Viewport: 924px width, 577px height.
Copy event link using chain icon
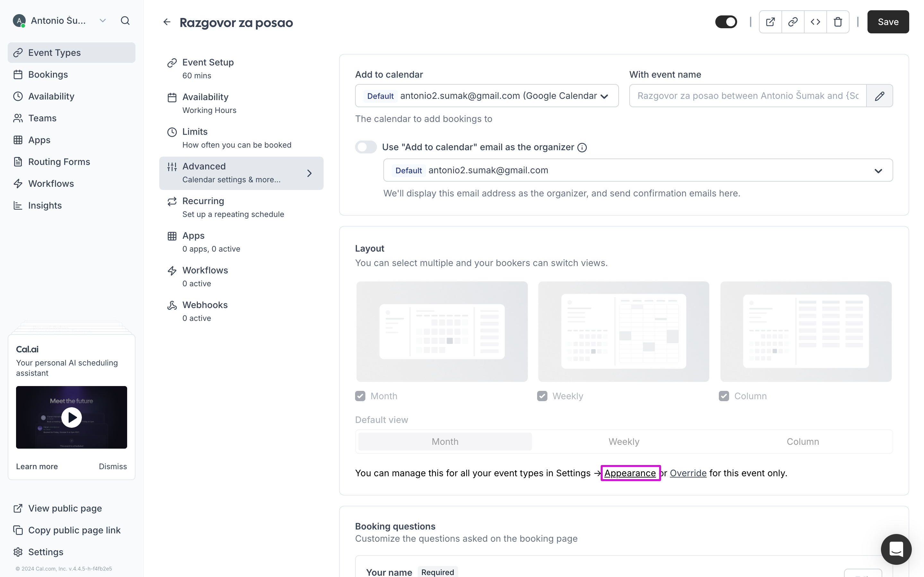point(793,22)
